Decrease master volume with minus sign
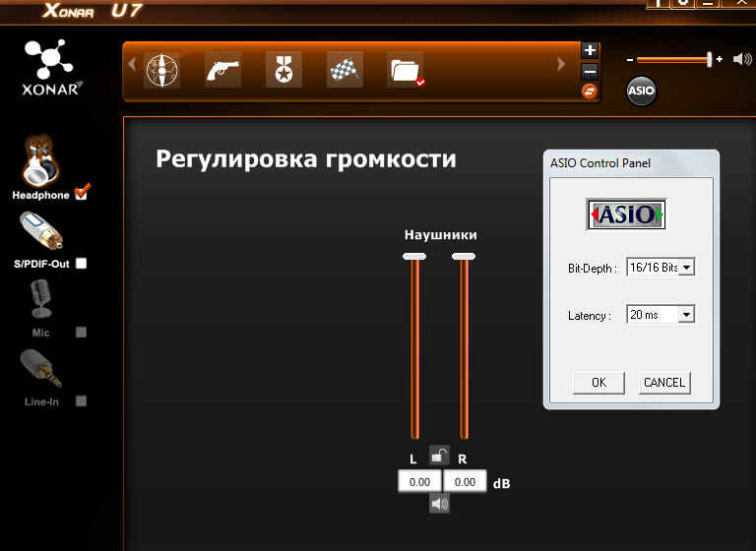The width and height of the screenshot is (756, 551). (x=630, y=60)
